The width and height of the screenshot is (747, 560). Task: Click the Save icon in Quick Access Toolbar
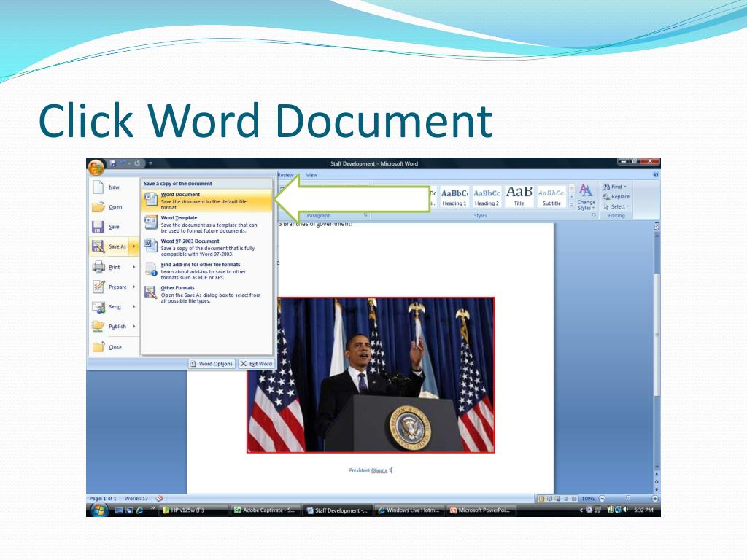click(x=113, y=163)
